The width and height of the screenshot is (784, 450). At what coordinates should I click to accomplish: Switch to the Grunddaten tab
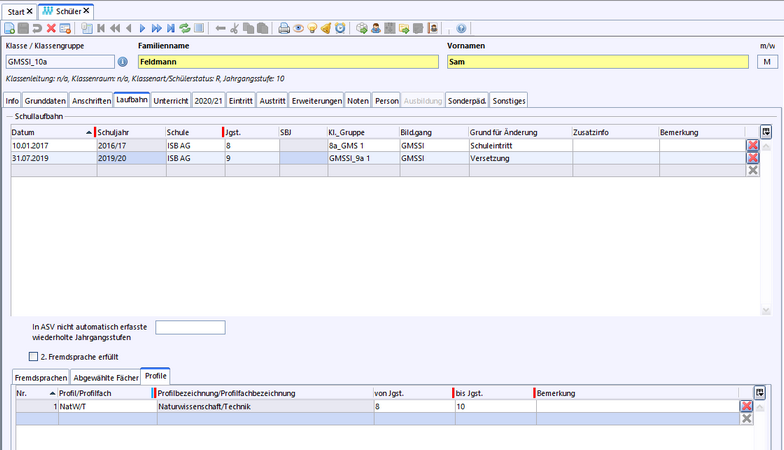[45, 100]
